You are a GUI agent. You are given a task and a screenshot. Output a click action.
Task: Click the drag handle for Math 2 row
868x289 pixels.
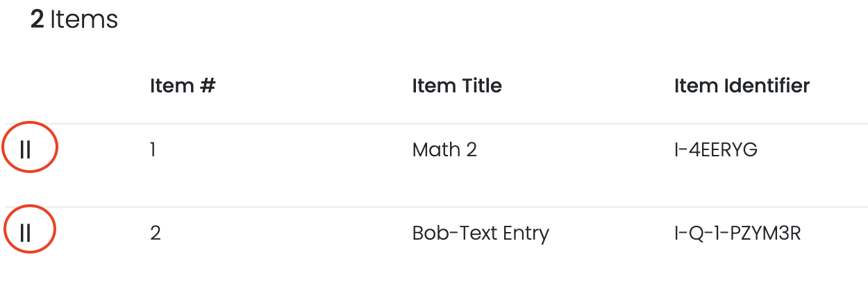pyautogui.click(x=26, y=149)
